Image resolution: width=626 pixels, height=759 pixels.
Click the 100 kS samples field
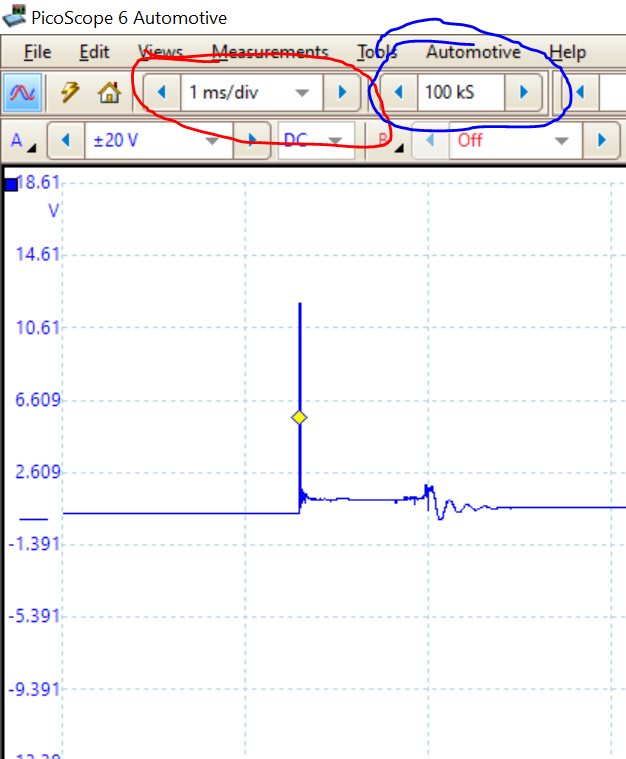tap(459, 93)
